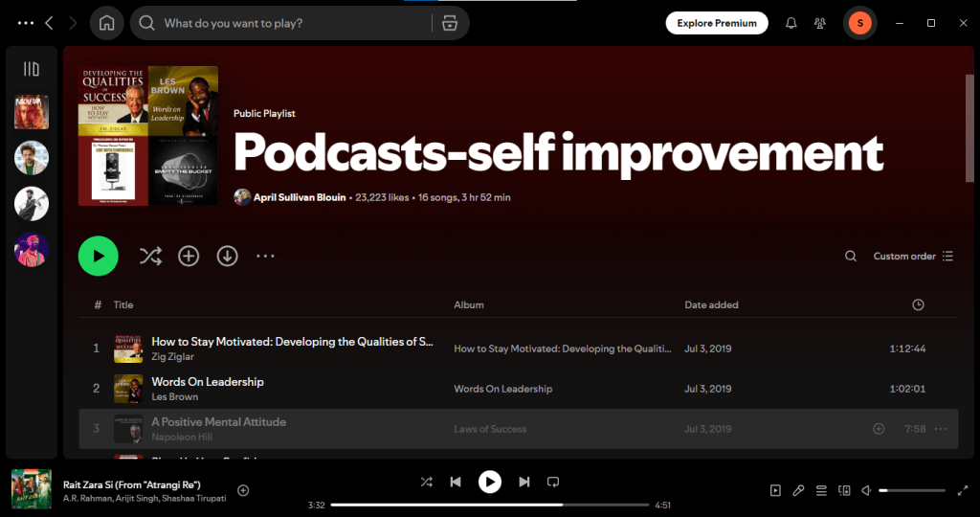Image resolution: width=980 pixels, height=517 pixels.
Task: Open now playing album art thumbnail
Action: (x=32, y=489)
